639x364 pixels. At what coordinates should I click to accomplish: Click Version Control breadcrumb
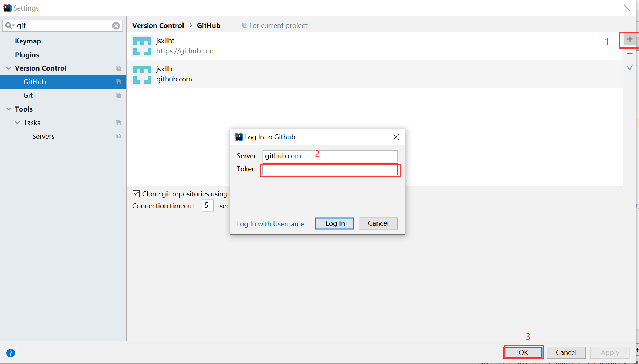(158, 25)
